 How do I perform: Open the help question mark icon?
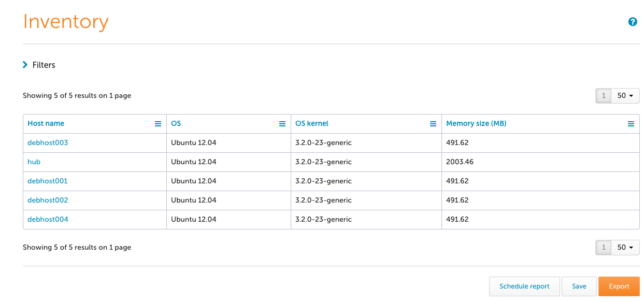click(632, 22)
